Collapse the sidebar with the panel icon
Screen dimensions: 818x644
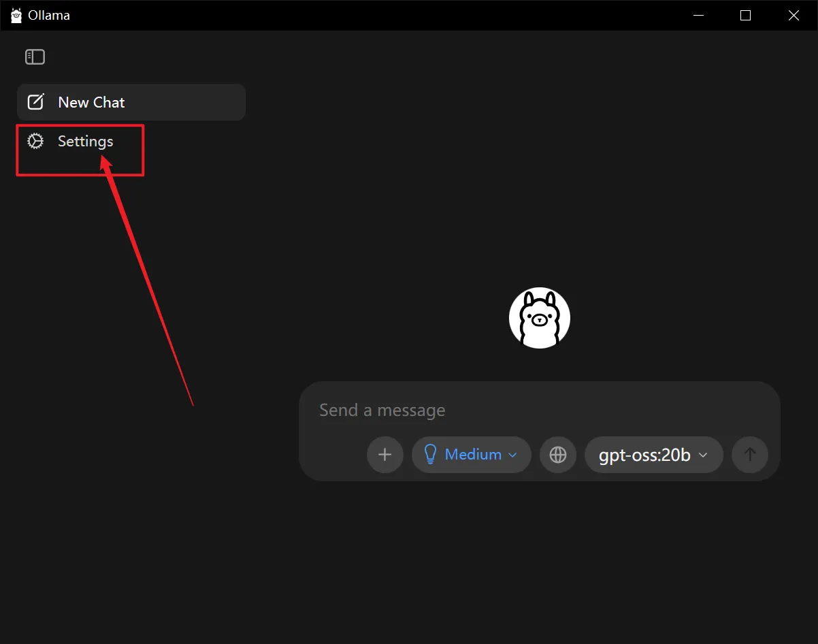[35, 57]
